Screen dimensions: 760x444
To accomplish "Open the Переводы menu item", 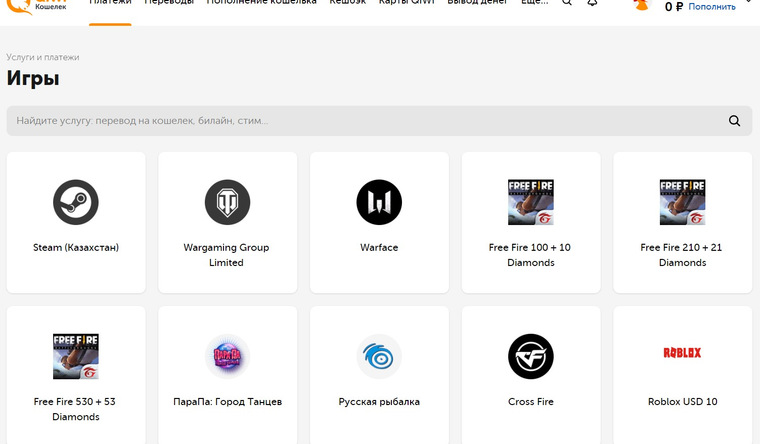I will 169,2.
